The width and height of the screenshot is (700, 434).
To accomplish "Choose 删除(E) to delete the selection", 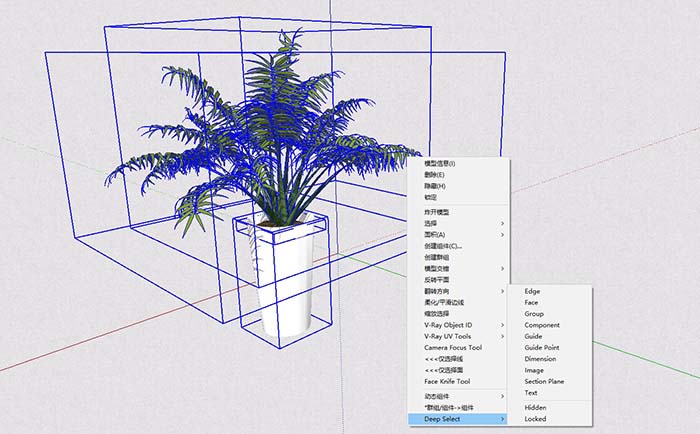I will coord(435,174).
